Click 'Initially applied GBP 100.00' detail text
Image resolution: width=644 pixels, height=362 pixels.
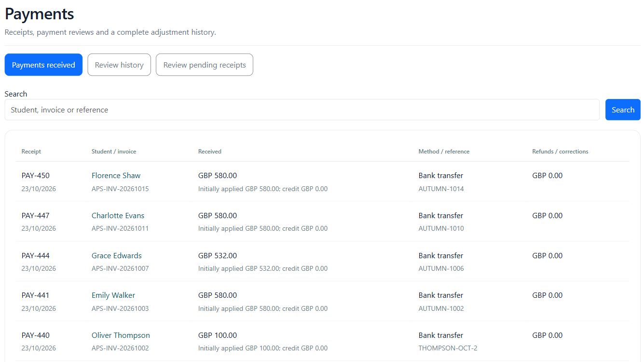click(x=239, y=348)
